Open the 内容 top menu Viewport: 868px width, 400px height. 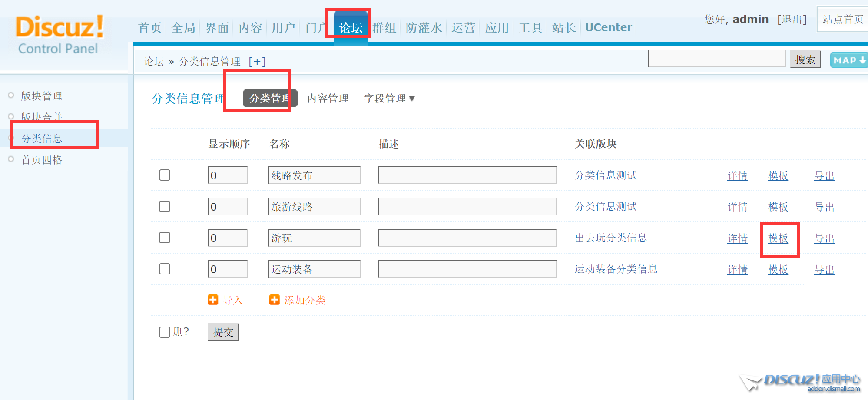(250, 28)
